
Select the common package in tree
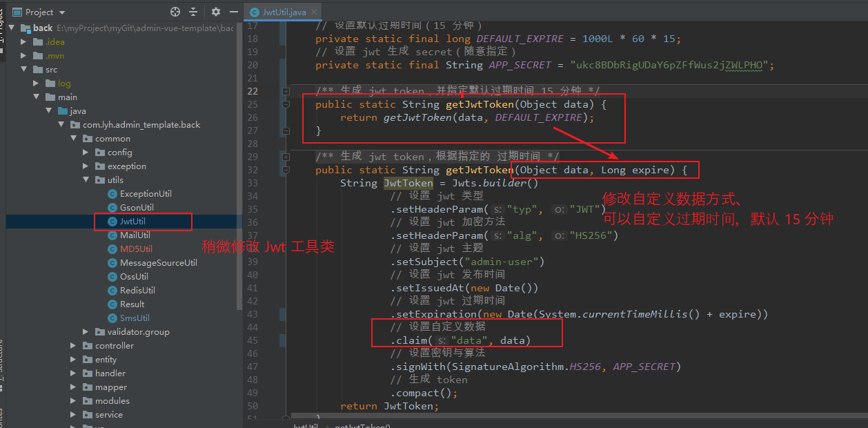click(112, 139)
